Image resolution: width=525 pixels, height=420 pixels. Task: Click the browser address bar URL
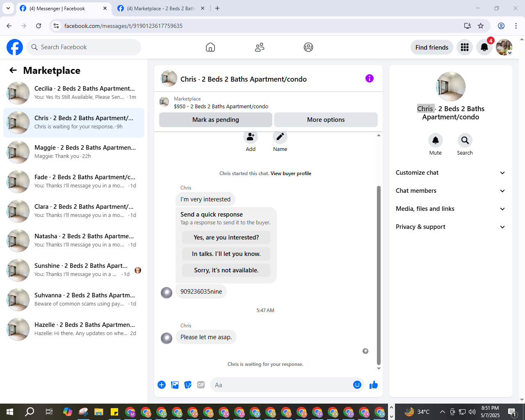coord(123,26)
